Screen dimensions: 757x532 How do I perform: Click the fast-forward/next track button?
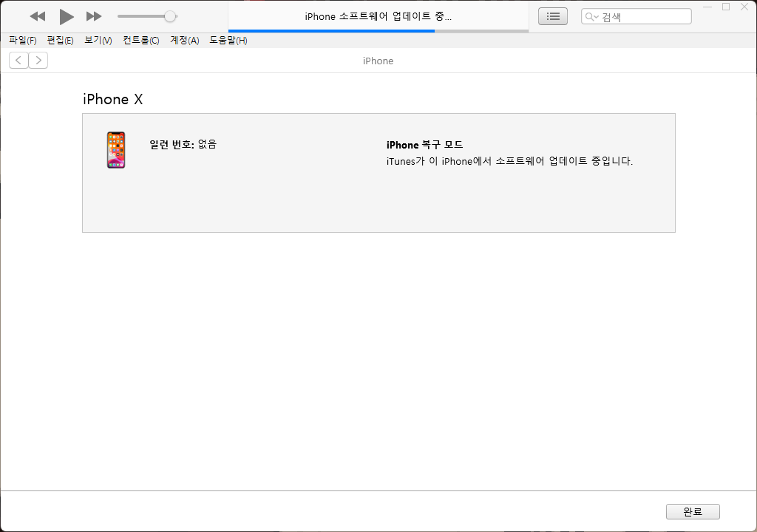[x=94, y=16]
